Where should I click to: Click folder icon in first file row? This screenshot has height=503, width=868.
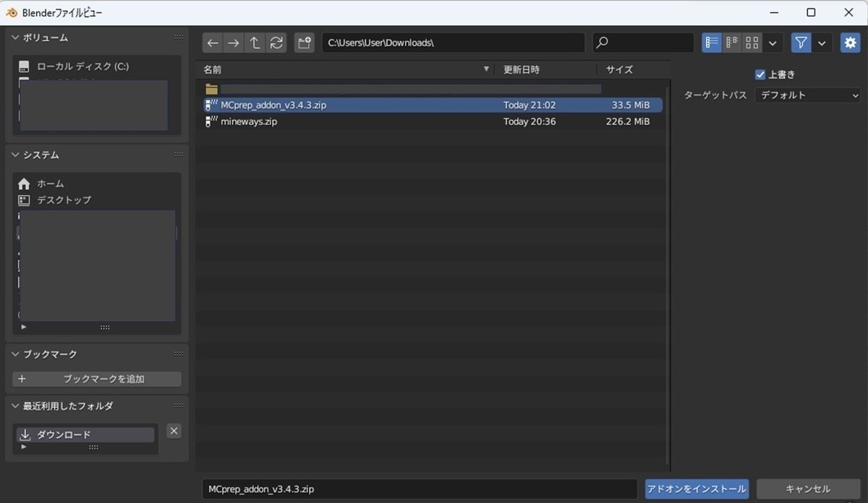click(211, 89)
